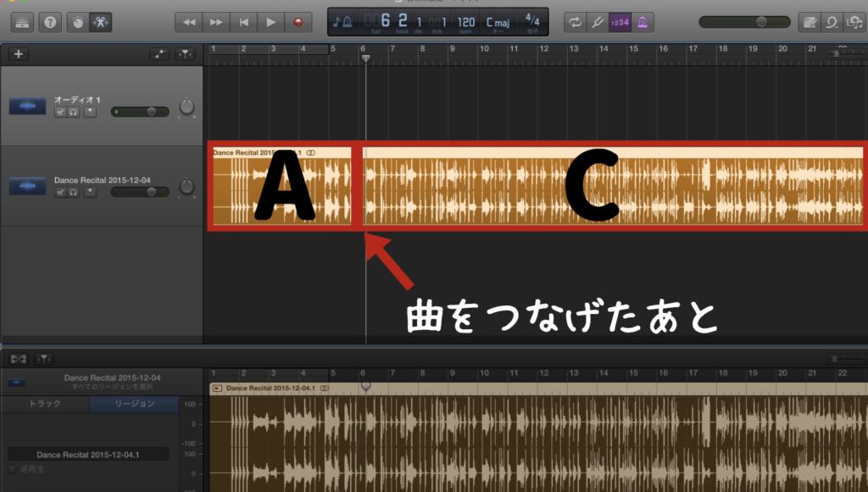
Task: Open the 4/4 time signature menu
Action: coord(532,20)
